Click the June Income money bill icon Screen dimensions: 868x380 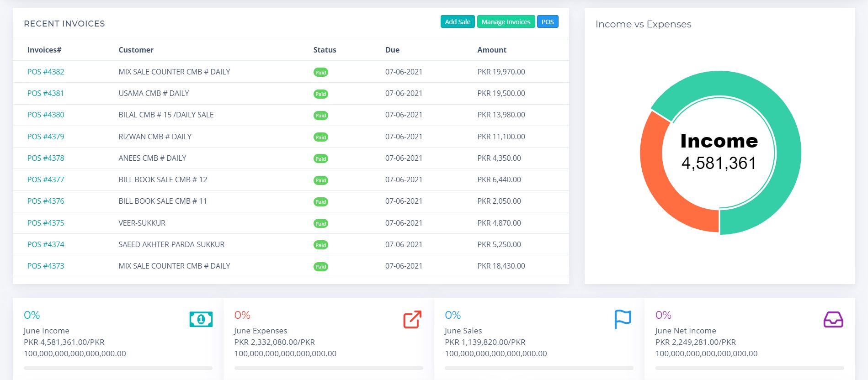tap(201, 319)
